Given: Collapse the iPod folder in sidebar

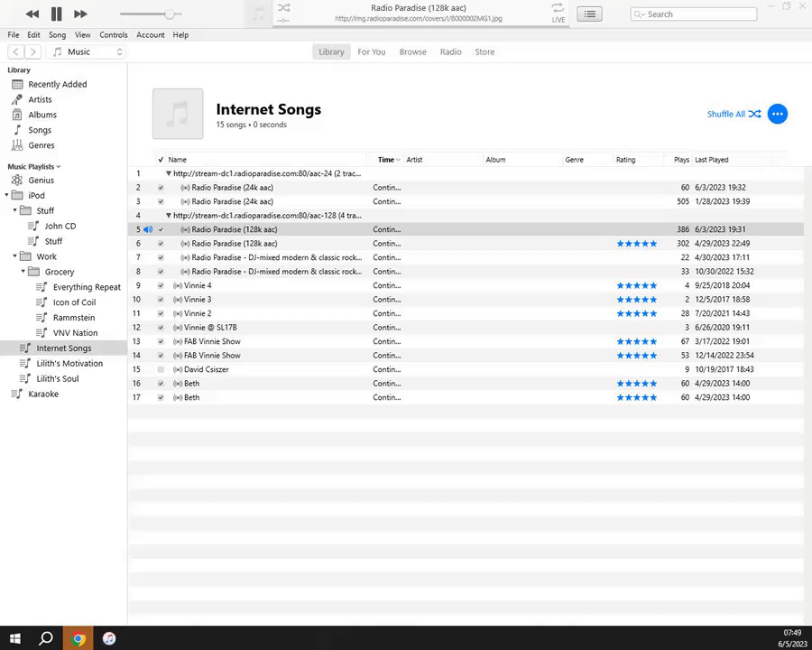Looking at the screenshot, I should coord(6,195).
